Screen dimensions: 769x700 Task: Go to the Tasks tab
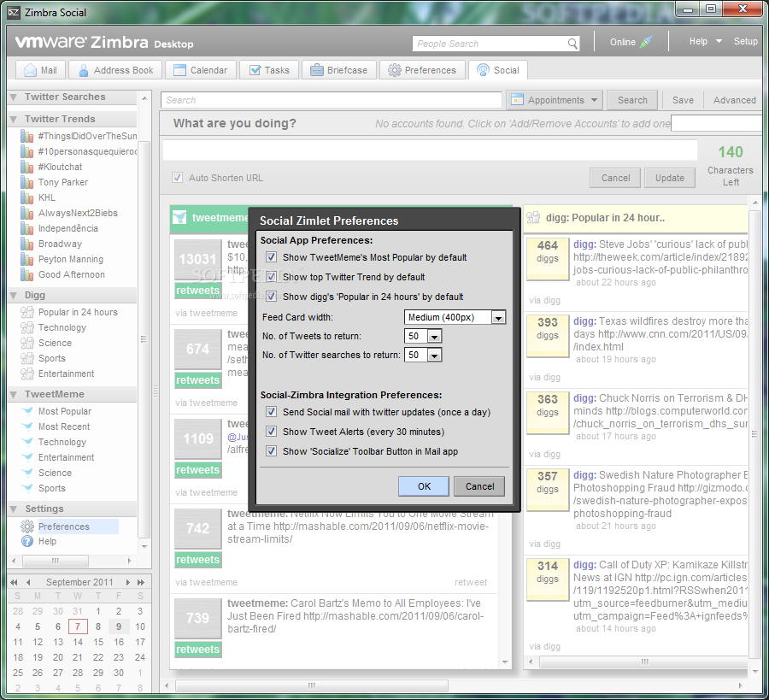[269, 70]
